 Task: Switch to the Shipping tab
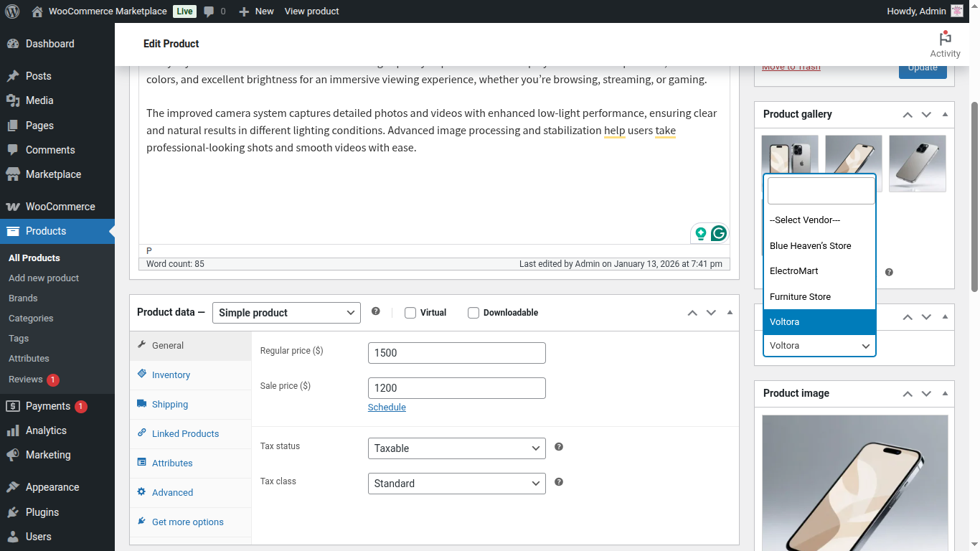tap(169, 404)
